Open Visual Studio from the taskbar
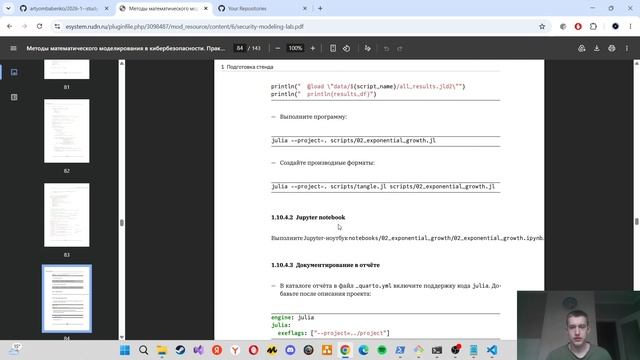Viewport: 640px width, 360px height. tap(198, 350)
